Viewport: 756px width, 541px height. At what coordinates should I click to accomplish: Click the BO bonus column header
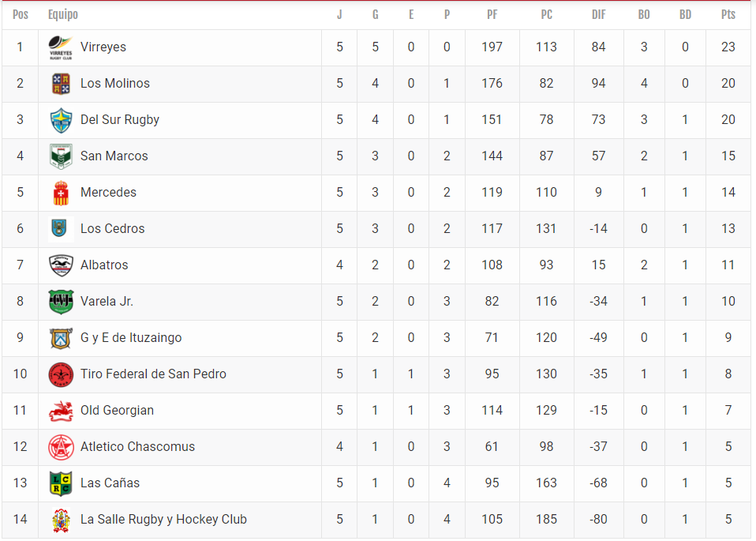(644, 15)
